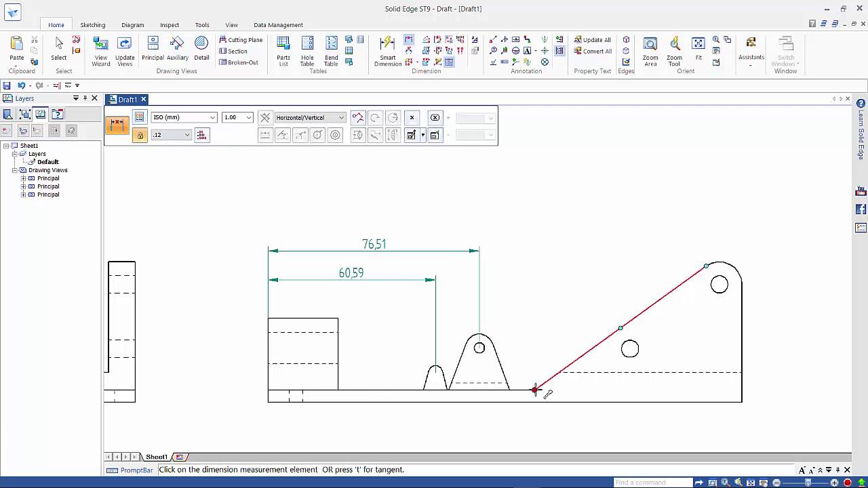Toggle the dimension lock button
Image resolution: width=868 pixels, height=488 pixels.
140,135
